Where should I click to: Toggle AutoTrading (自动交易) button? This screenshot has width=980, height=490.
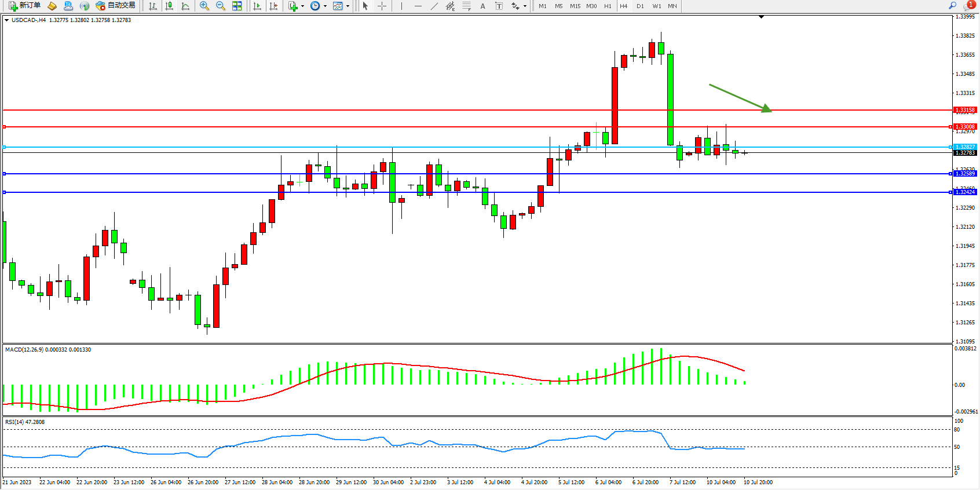coord(116,6)
